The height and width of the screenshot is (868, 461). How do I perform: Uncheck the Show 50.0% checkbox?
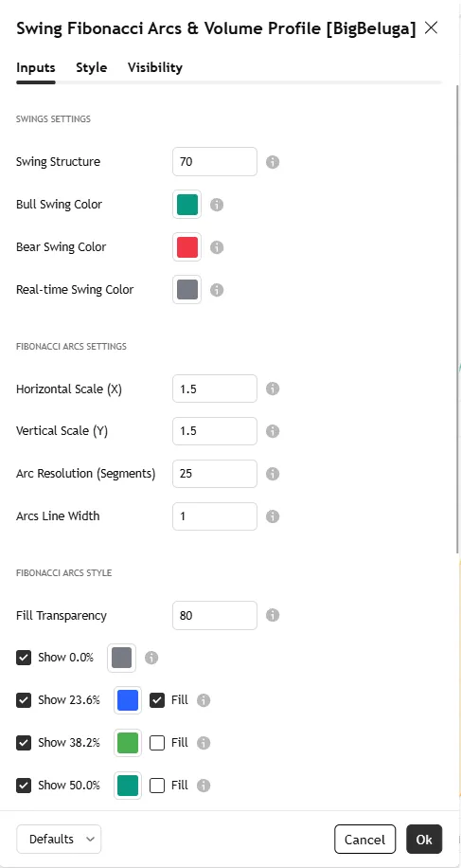[24, 786]
